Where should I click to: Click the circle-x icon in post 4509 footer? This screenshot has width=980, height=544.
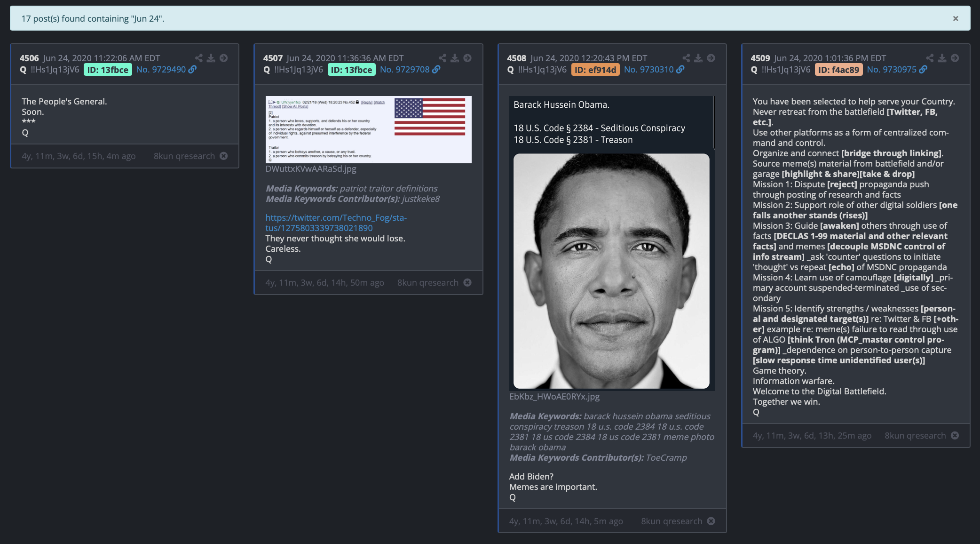(x=955, y=435)
